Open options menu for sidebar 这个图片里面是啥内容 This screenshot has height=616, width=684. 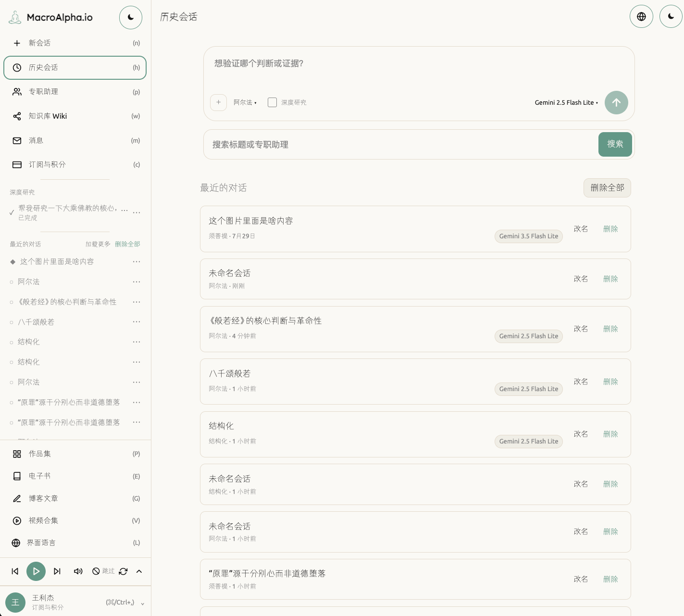click(137, 262)
